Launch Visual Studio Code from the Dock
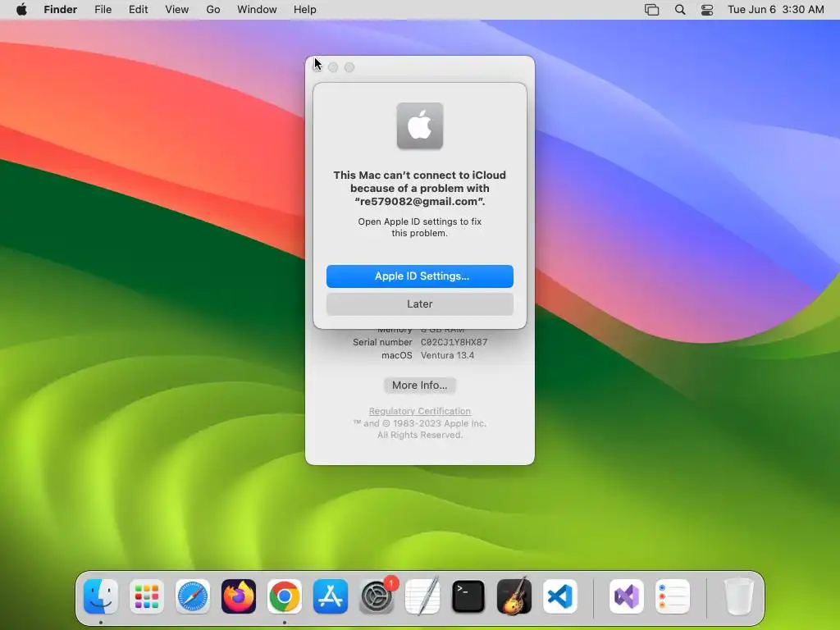 click(x=560, y=596)
